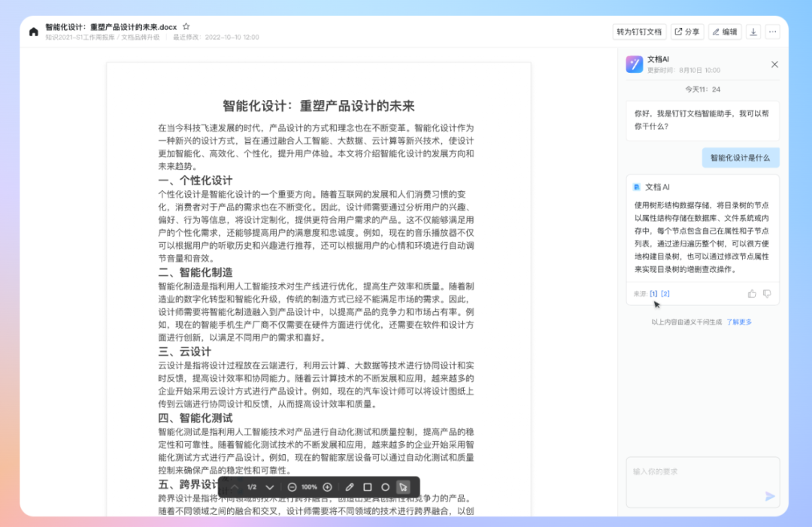812x527 pixels.
Task: Select the circle shape tool
Action: pyautogui.click(x=385, y=487)
